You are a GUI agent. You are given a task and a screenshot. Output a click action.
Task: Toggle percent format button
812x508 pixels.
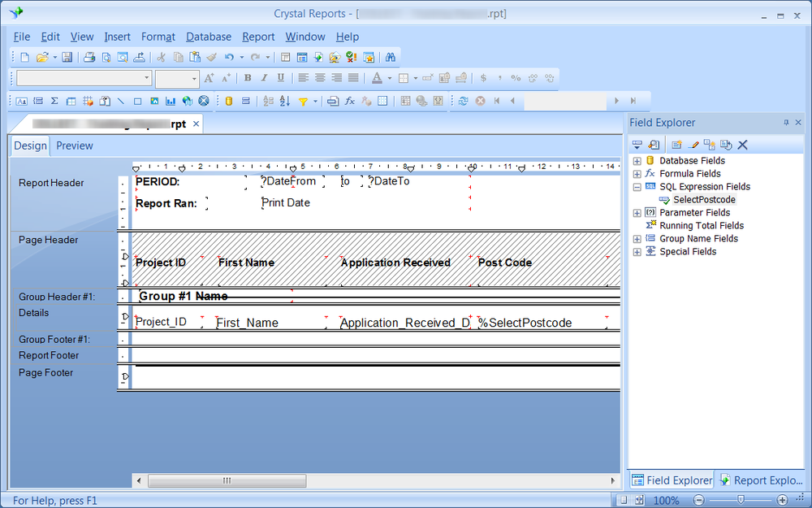pyautogui.click(x=516, y=78)
